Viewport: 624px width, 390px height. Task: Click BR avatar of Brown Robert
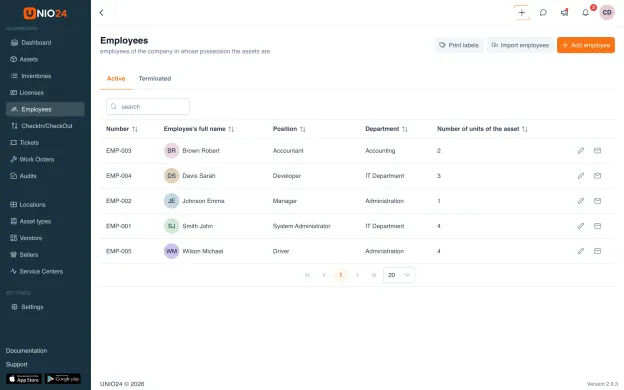(172, 151)
